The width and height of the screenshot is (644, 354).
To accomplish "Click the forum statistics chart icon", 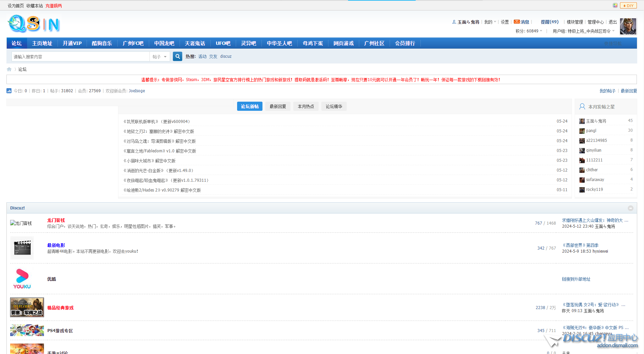I will pyautogui.click(x=9, y=91).
